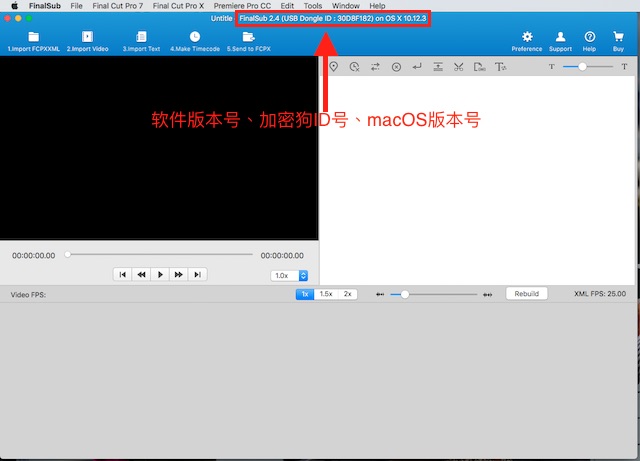Viewport: 640px width, 461px height.
Task: Open the Final Cut Pro 7 menu
Action: [x=118, y=6]
